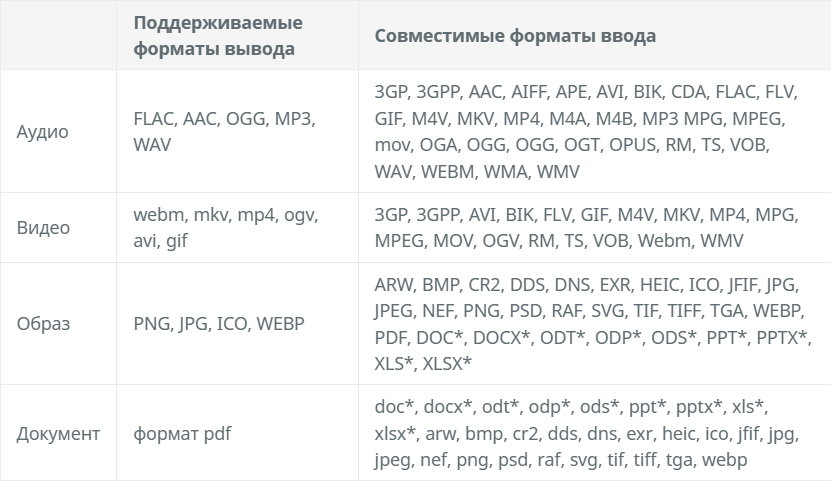Click the audio output cell 'FLAC, AAC, OGG, MP3, WAV'
The height and width of the screenshot is (481, 831).
224,131
